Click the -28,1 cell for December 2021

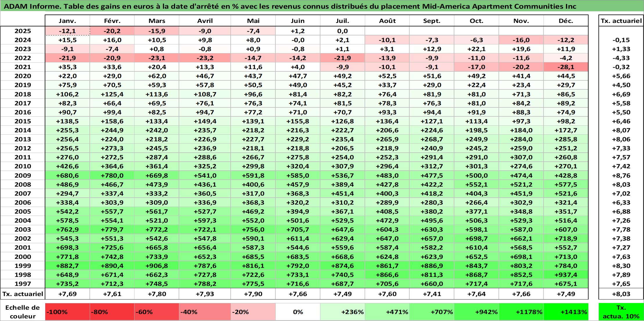(x=566, y=67)
